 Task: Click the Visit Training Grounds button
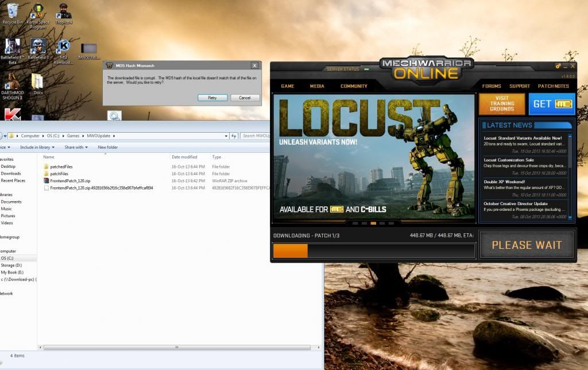(502, 105)
